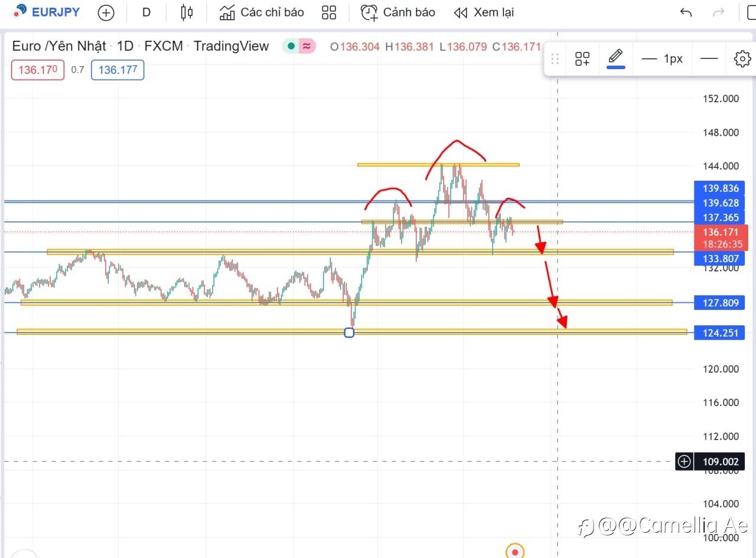Screen dimensions: 756x558
Task: Open the layout templates grid icon
Action: (329, 12)
